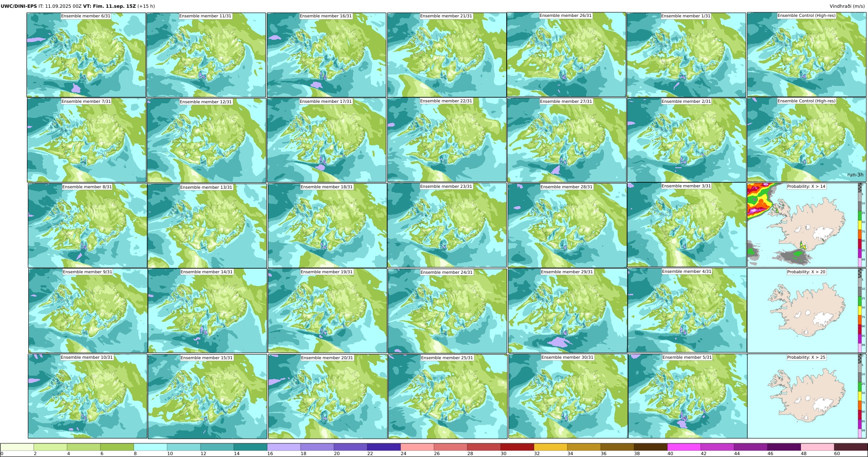This screenshot has height=457, width=868.
Task: Open the Ensemble member 27/31 map
Action: [567, 140]
